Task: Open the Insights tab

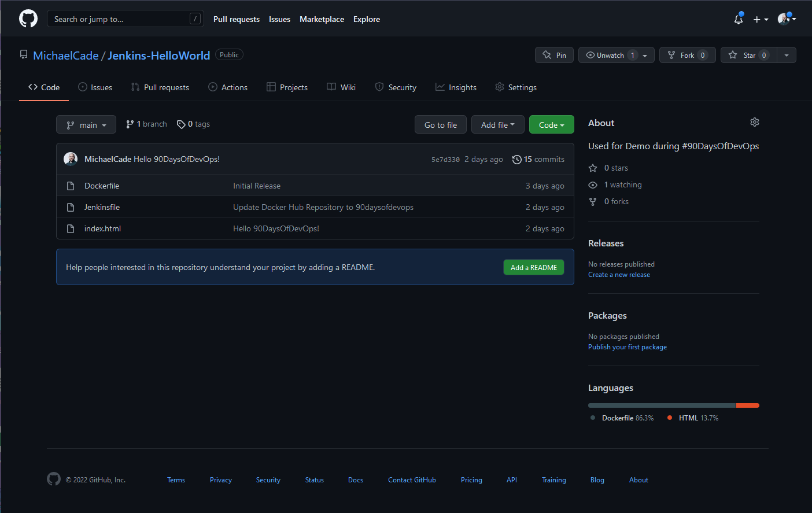Action: coord(456,87)
